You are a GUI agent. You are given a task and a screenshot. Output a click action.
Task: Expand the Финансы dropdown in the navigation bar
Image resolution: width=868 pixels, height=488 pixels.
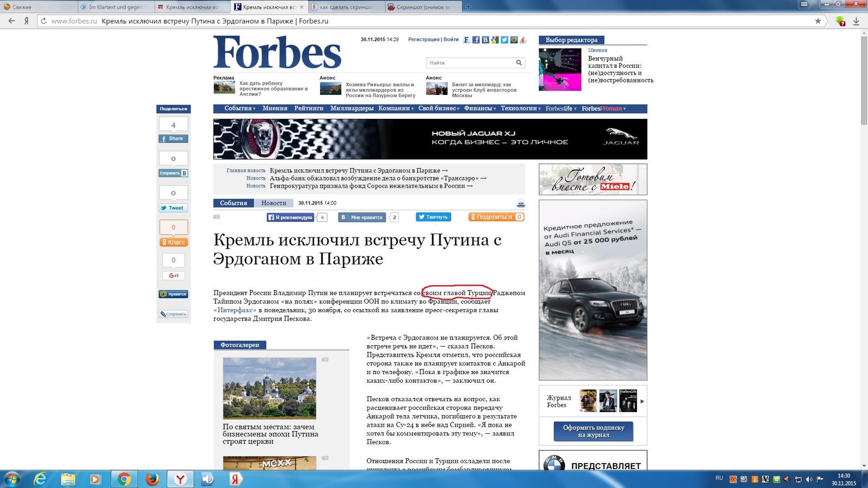(480, 108)
